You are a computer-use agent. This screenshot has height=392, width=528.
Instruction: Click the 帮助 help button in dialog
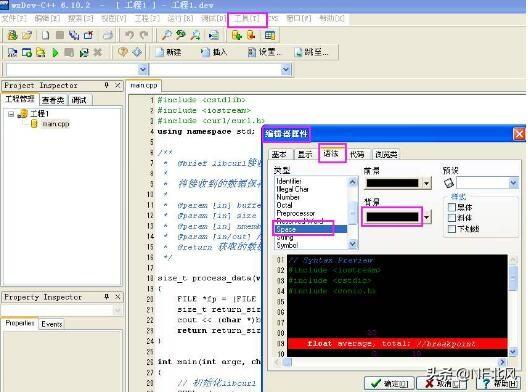pos(498,384)
